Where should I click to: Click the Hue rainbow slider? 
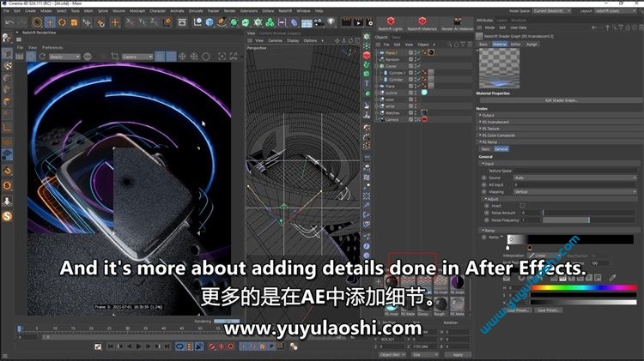[x=584, y=288]
